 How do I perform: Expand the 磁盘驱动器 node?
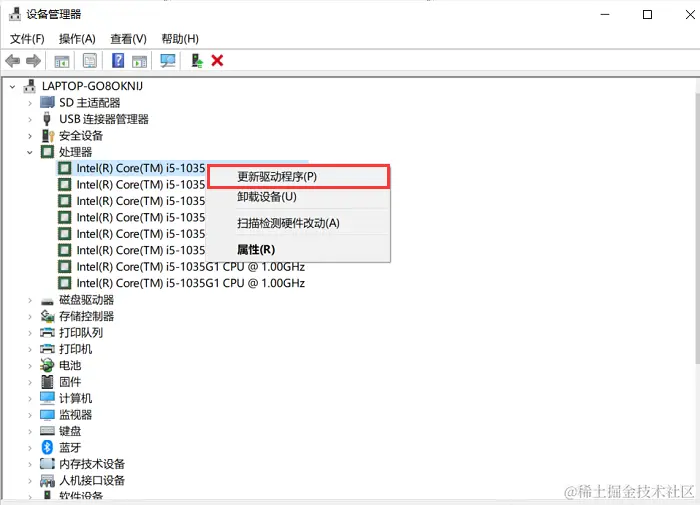[x=29, y=300]
